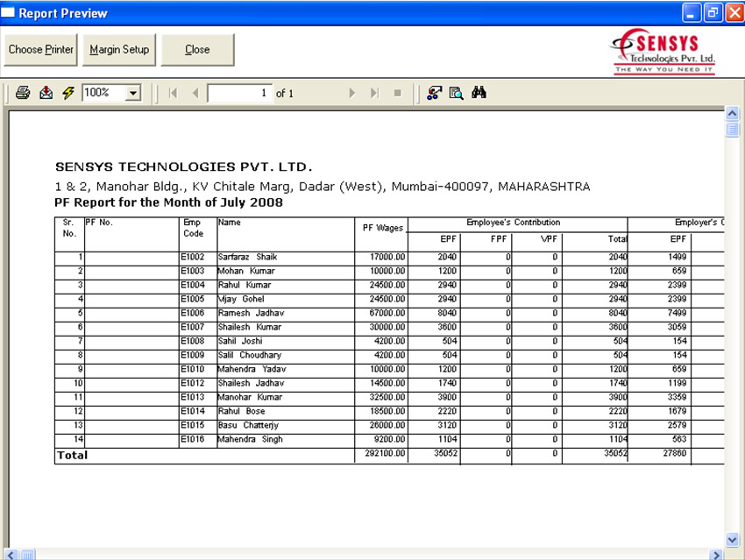Click the binoculars find icon
Viewport: 745px width, 560px height.
(479, 92)
